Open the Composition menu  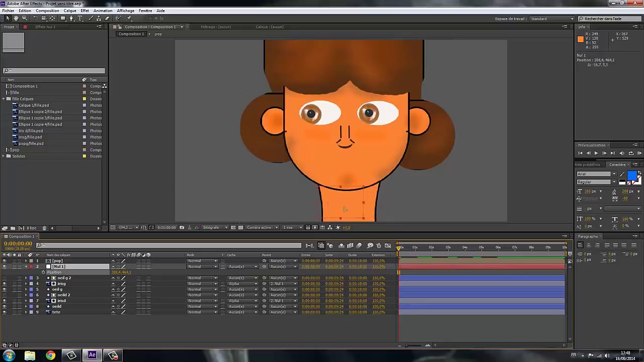[47, 10]
